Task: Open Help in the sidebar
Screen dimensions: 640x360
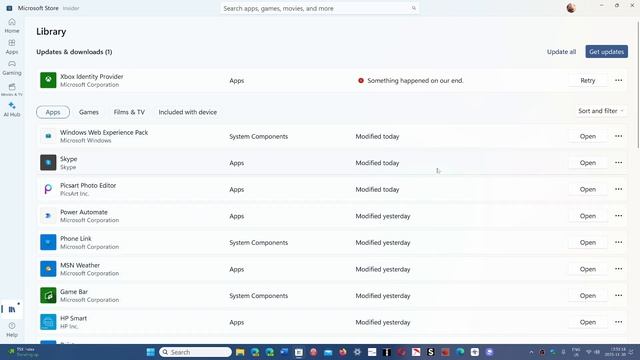Action: click(x=12, y=329)
